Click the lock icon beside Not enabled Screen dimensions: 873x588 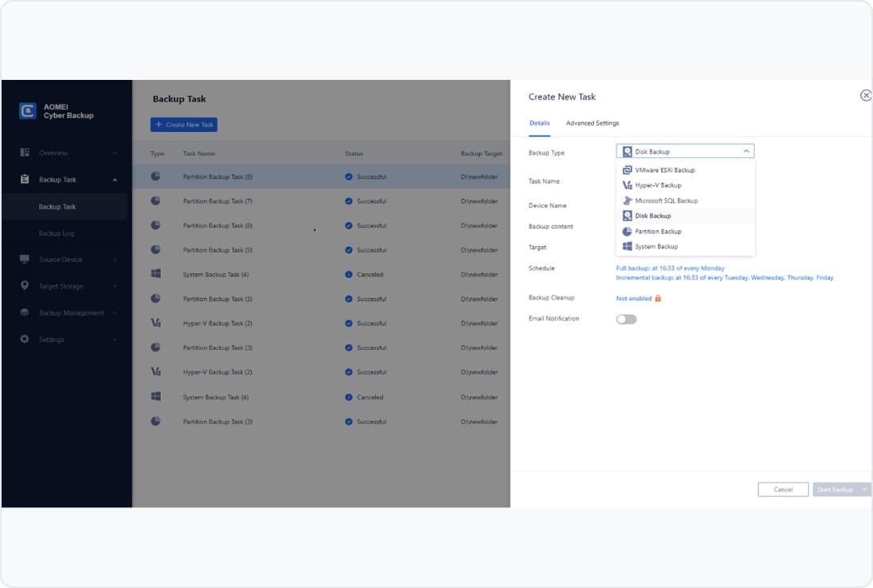658,298
